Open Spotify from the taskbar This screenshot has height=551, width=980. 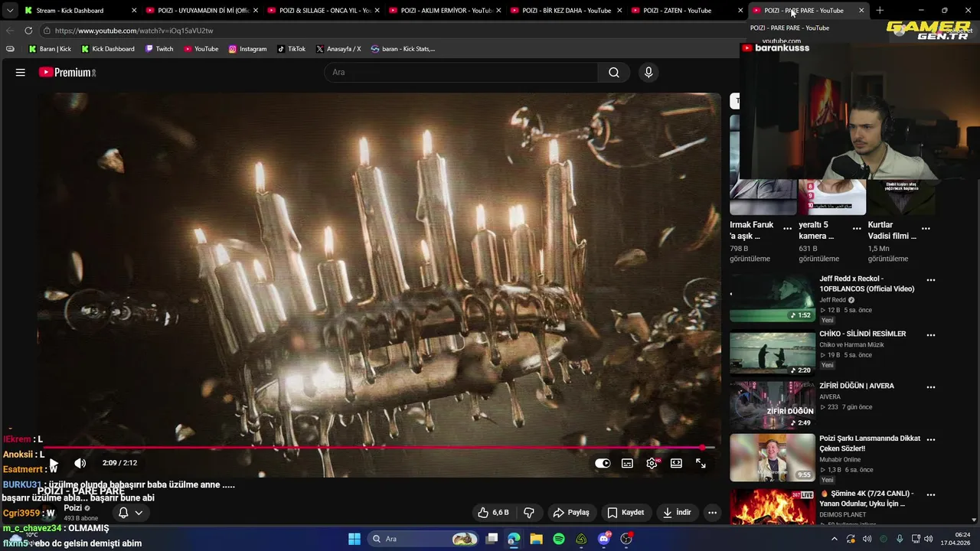[559, 539]
